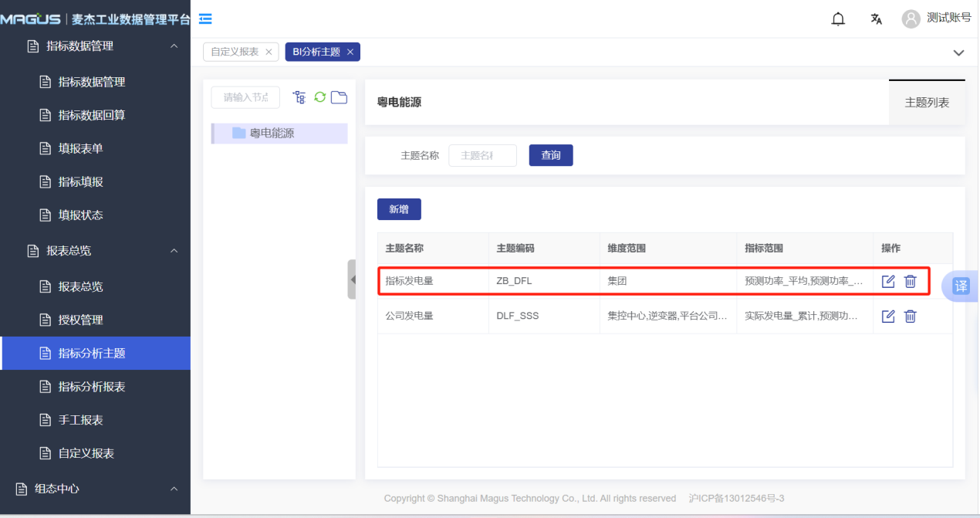Open the notification bell
The height and width of the screenshot is (518, 980).
pyautogui.click(x=838, y=19)
